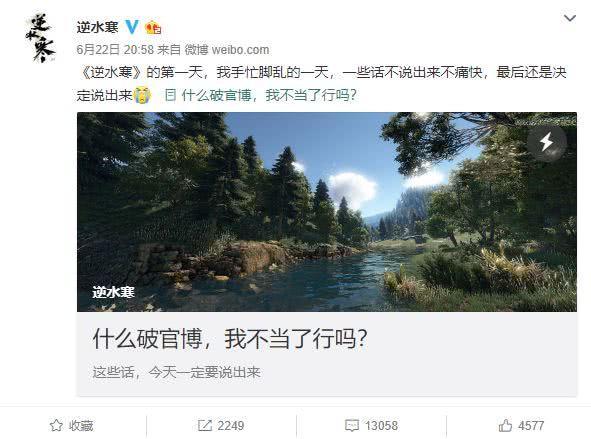Viewport: 591px width, 439px height.
Task: Click the crying emoji in the post
Action: (x=142, y=95)
